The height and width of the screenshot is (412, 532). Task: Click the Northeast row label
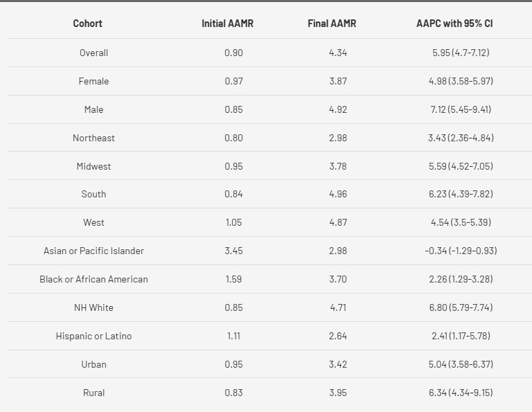[94, 138]
